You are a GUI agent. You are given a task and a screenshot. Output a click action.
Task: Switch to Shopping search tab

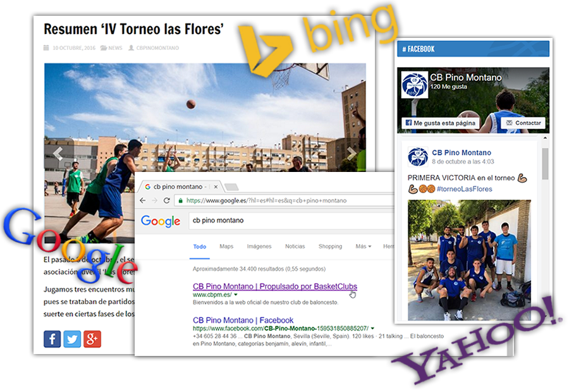(x=330, y=247)
